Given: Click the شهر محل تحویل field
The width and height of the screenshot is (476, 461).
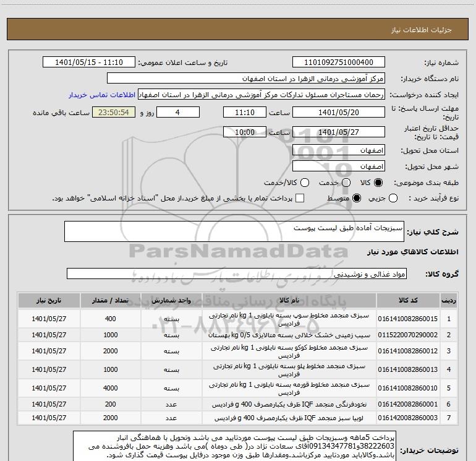Looking at the screenshot, I should coord(339,166).
